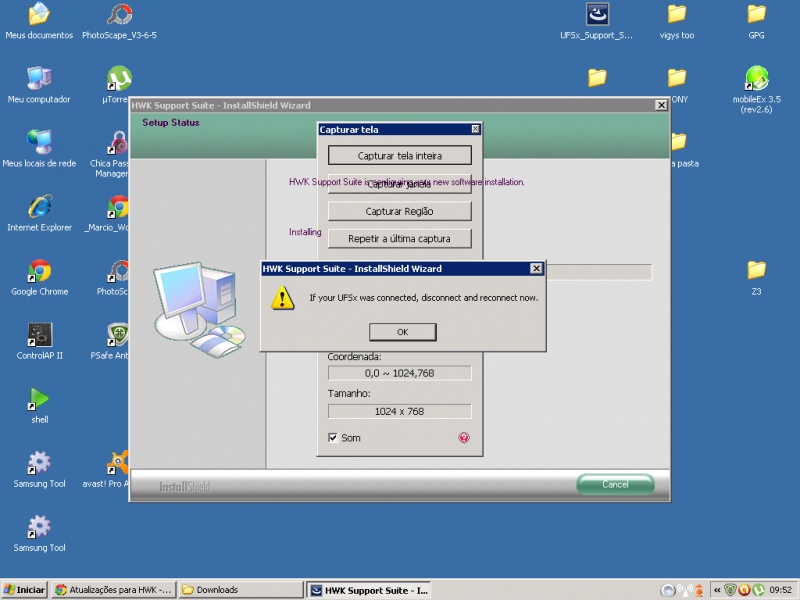Viewport: 800px width, 600px height.
Task: Click the taskbar clock showing 09:52
Action: [x=781, y=590]
